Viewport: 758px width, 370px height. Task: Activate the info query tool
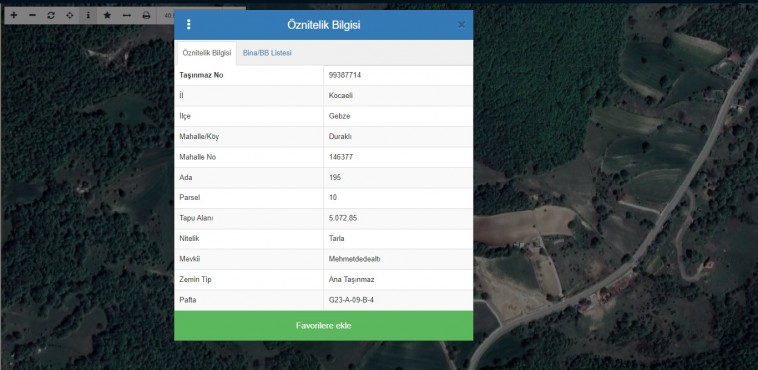pyautogui.click(x=88, y=15)
